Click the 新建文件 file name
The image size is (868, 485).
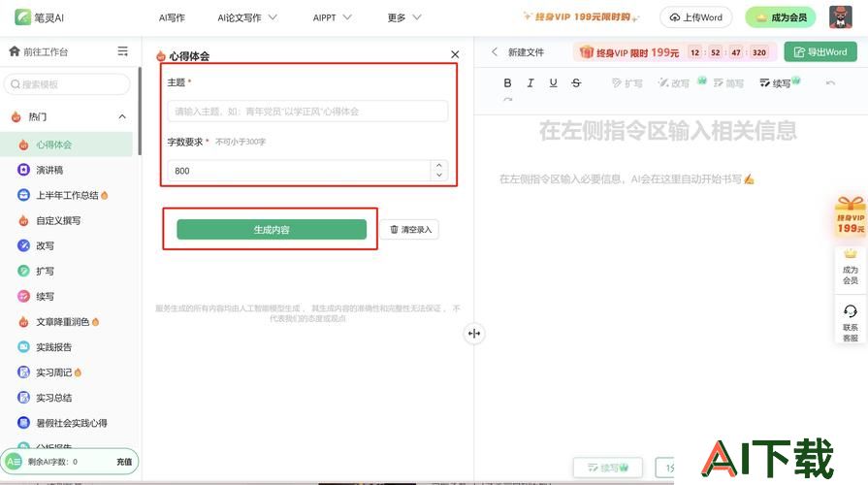point(526,52)
